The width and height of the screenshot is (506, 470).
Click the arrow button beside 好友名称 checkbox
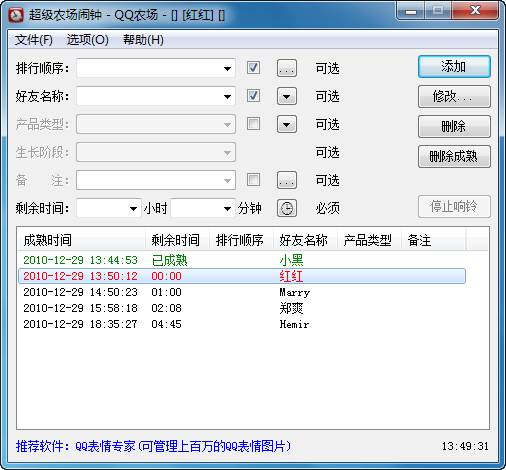click(287, 96)
